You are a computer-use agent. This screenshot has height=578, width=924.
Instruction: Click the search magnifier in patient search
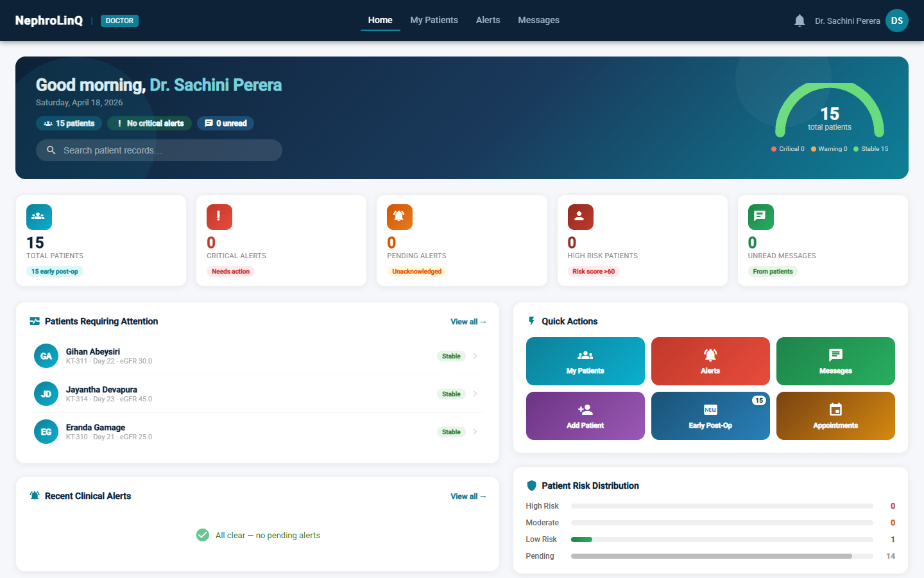[x=51, y=150]
